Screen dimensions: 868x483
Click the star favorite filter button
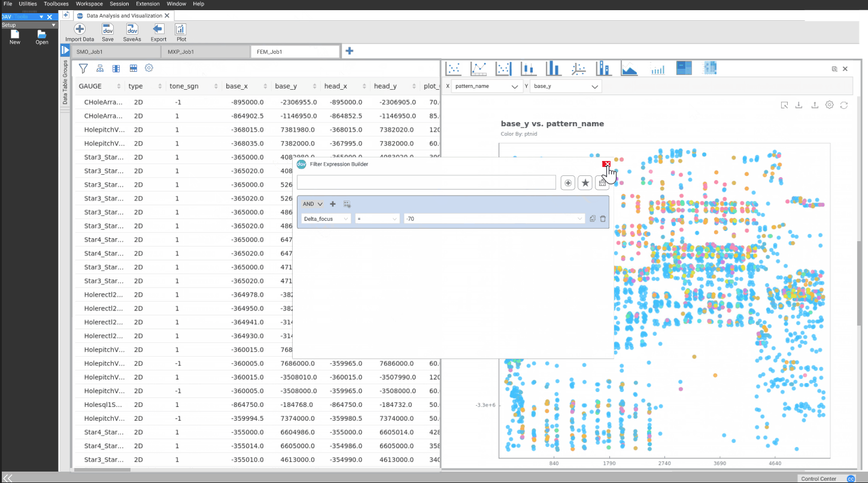[x=585, y=183]
